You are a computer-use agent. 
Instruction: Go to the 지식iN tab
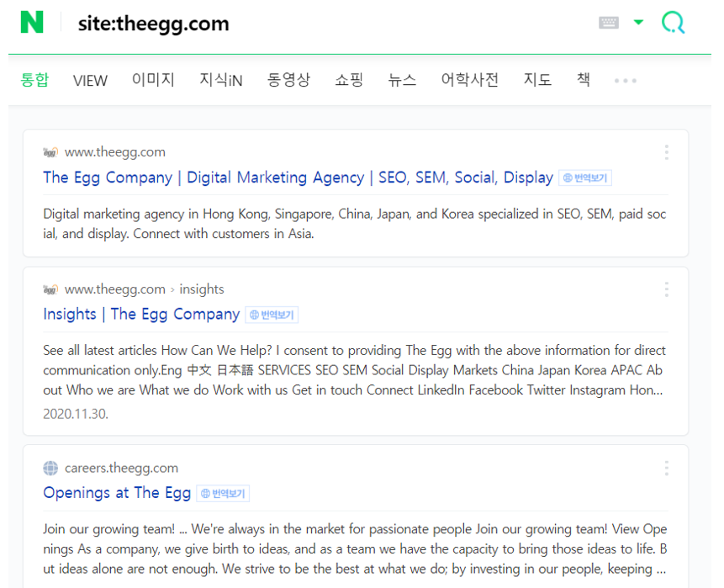tap(220, 80)
